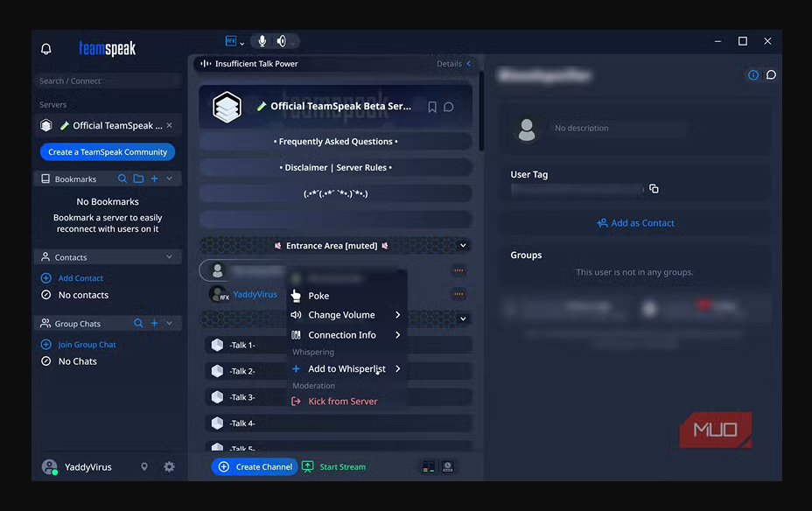The height and width of the screenshot is (511, 812).
Task: Toggle the speaker mute icon
Action: coord(281,41)
